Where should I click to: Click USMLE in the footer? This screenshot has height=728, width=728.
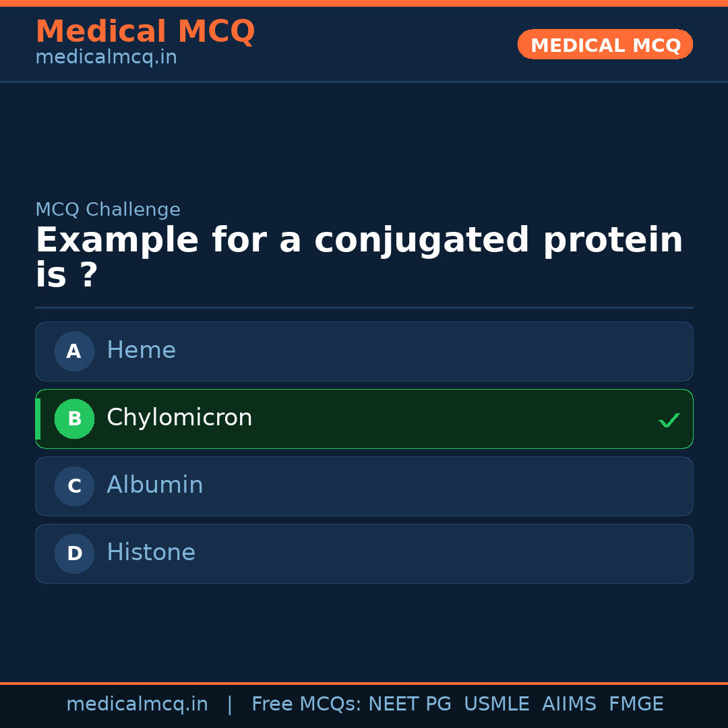tap(496, 704)
